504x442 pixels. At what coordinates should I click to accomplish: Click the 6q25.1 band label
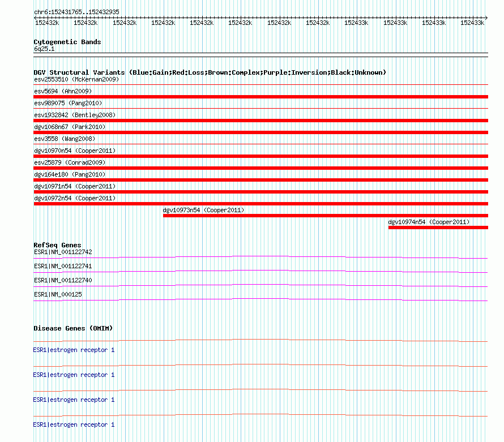click(x=44, y=49)
